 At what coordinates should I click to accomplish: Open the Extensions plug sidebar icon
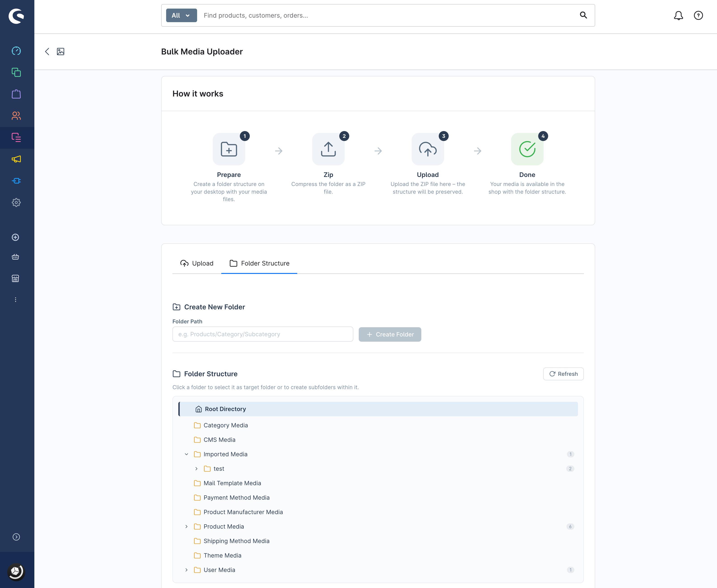[x=16, y=181]
